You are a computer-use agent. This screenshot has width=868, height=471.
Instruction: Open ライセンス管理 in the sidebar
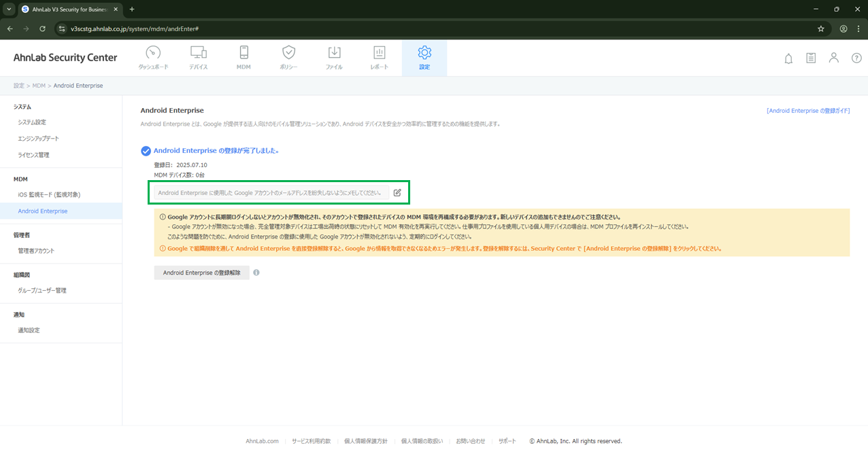pyautogui.click(x=33, y=155)
